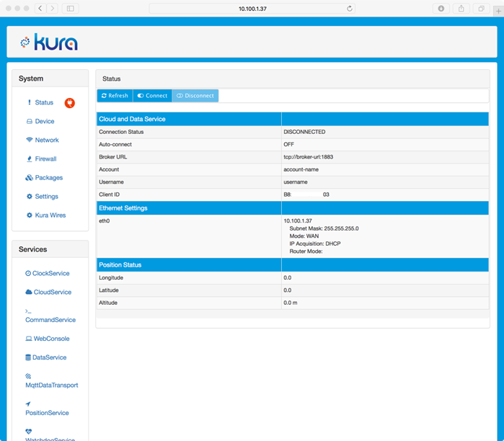Click the DataService database icon

tap(28, 357)
